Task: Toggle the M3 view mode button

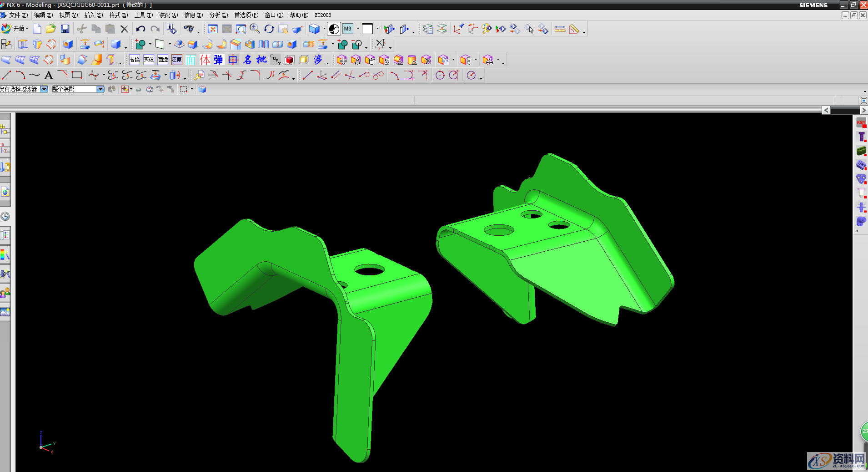Action: coord(348,29)
